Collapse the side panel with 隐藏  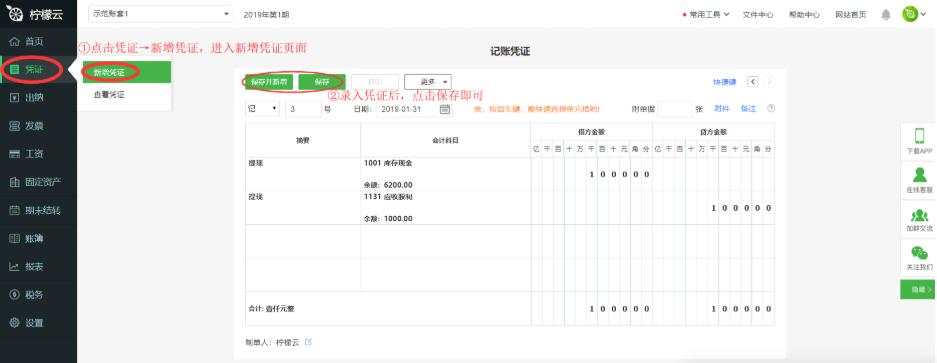[918, 289]
